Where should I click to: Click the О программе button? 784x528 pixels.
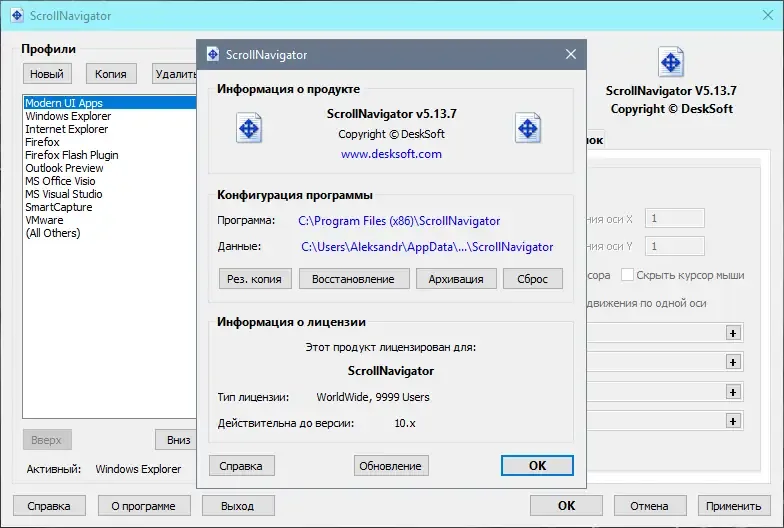click(x=144, y=506)
